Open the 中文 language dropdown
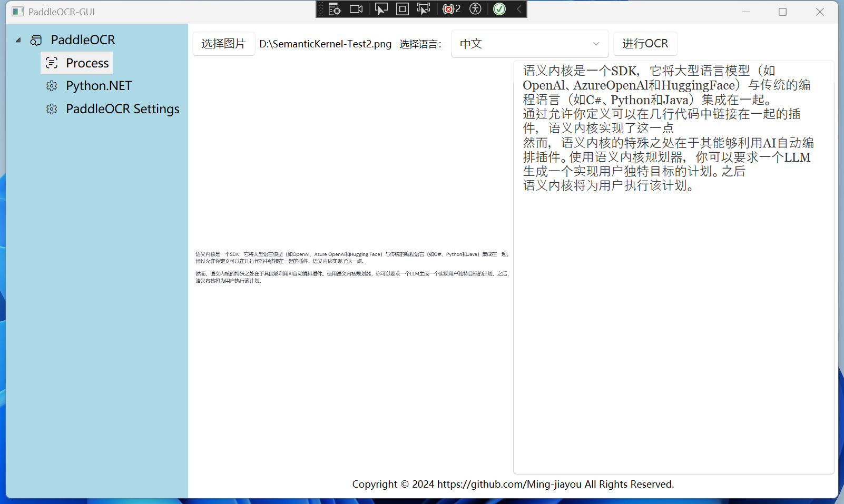 [529, 44]
